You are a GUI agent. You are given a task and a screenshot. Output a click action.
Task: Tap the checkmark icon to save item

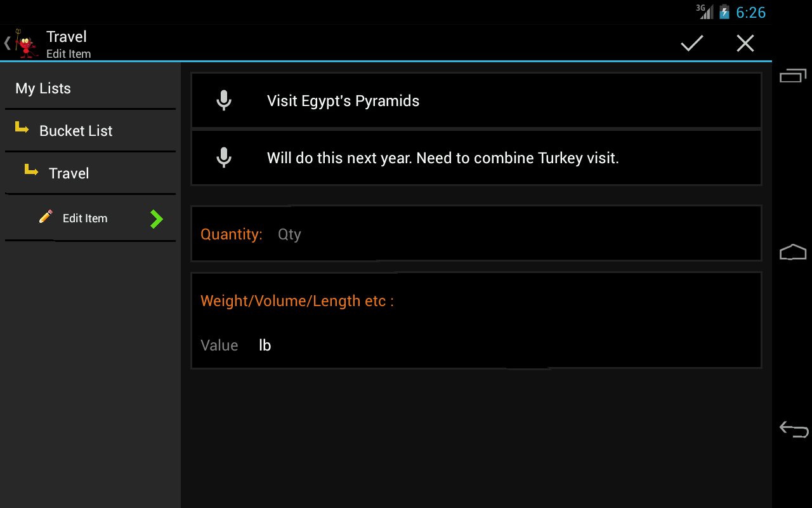click(691, 43)
